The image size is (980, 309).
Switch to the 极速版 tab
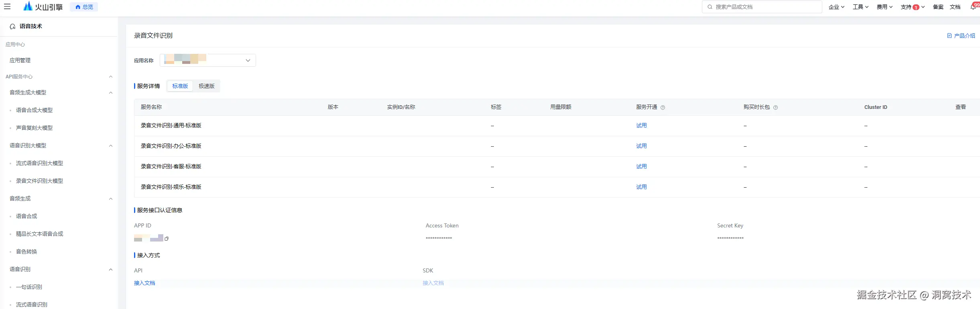(207, 86)
